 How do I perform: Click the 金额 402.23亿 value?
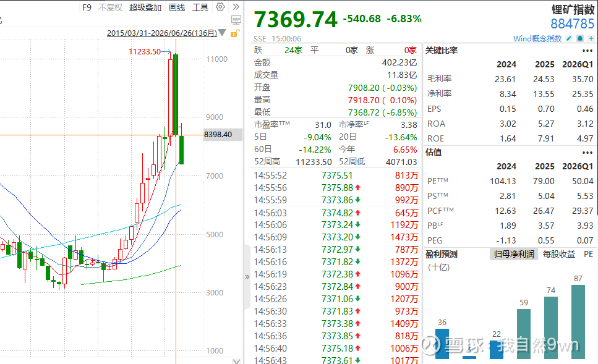point(399,62)
